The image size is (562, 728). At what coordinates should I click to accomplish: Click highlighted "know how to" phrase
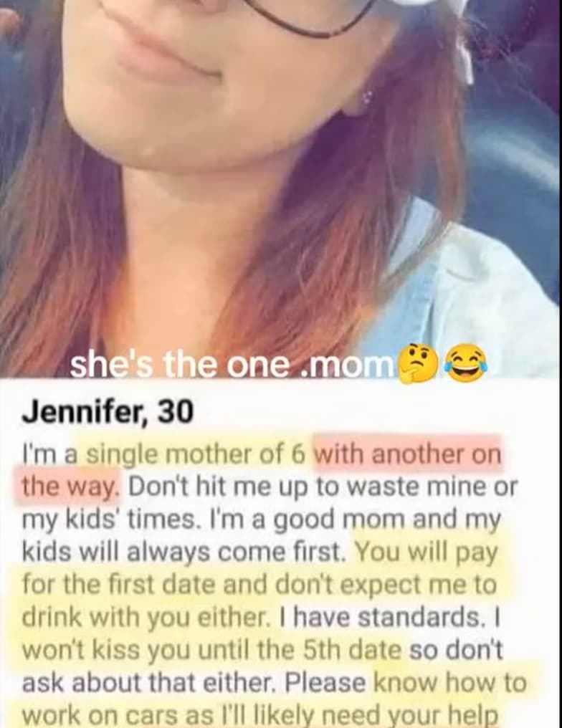point(449,682)
